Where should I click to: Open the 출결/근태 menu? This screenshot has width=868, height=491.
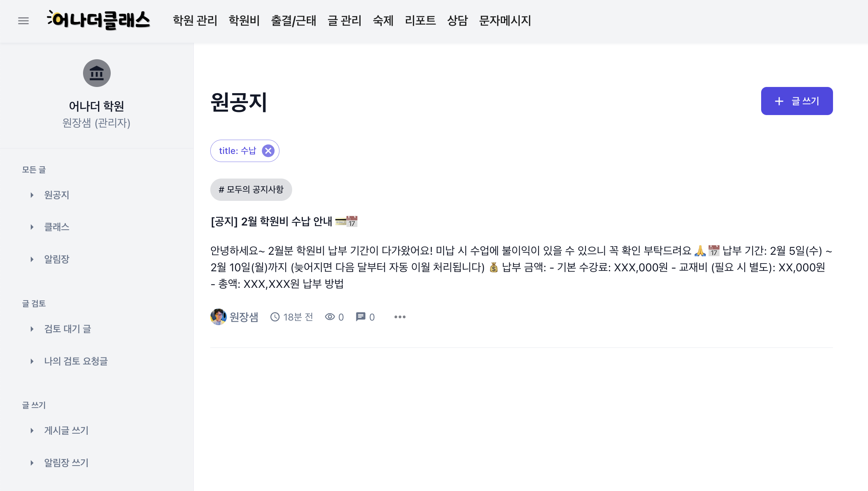point(294,21)
